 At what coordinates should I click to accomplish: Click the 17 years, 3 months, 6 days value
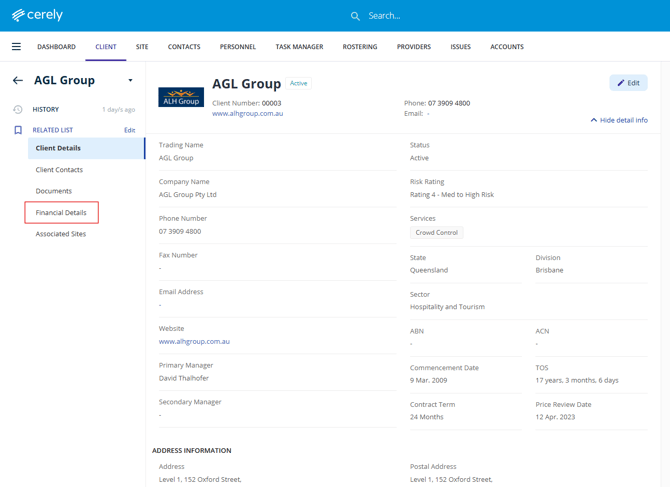tap(577, 380)
